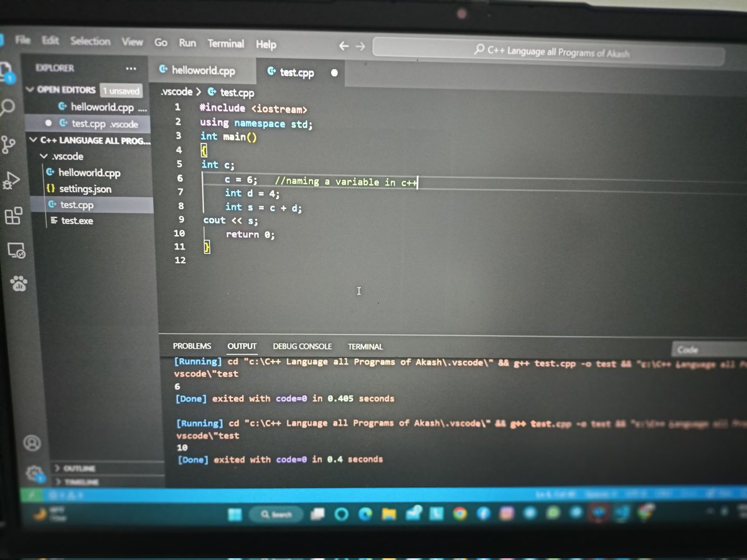
Task: Open the .vscode breadcrumb
Action: pos(176,91)
